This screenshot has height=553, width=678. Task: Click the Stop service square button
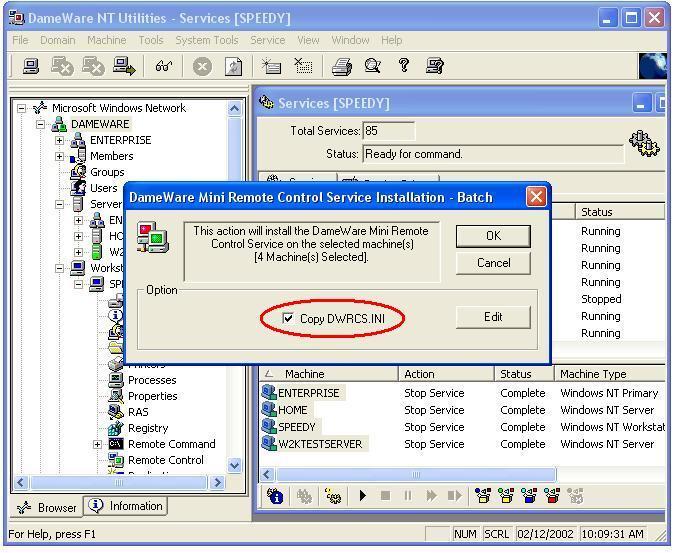tap(385, 495)
